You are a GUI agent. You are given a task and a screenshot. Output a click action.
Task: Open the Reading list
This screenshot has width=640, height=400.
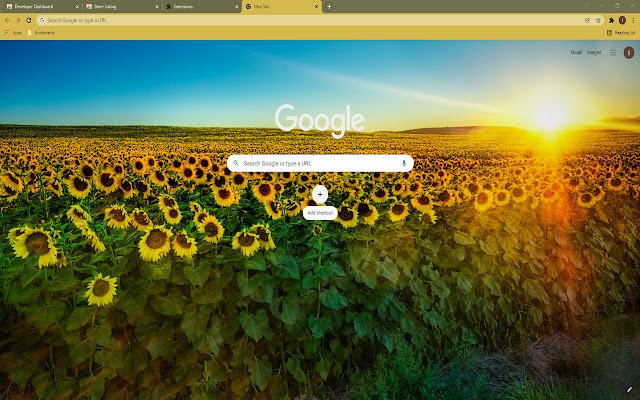[x=621, y=33]
